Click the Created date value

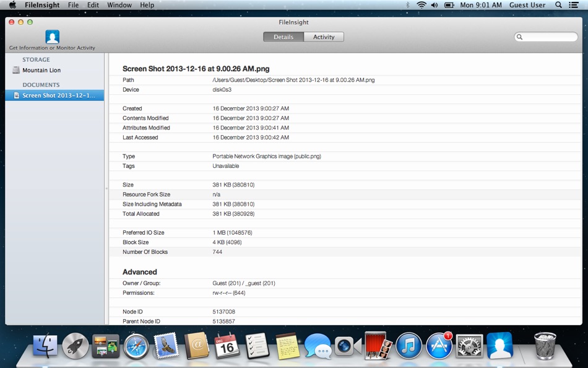click(x=251, y=108)
